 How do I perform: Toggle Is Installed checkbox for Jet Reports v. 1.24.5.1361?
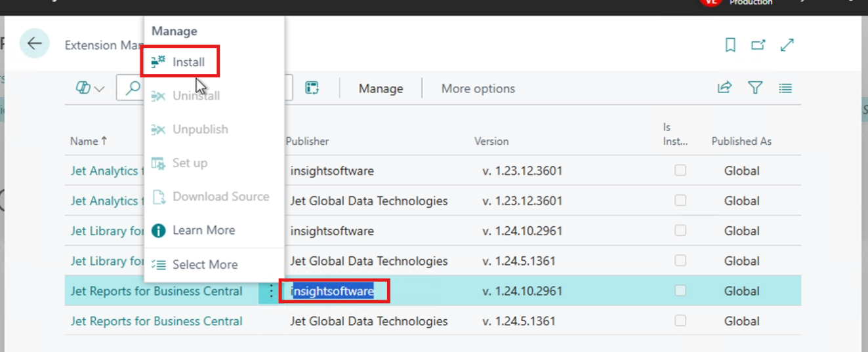click(680, 321)
